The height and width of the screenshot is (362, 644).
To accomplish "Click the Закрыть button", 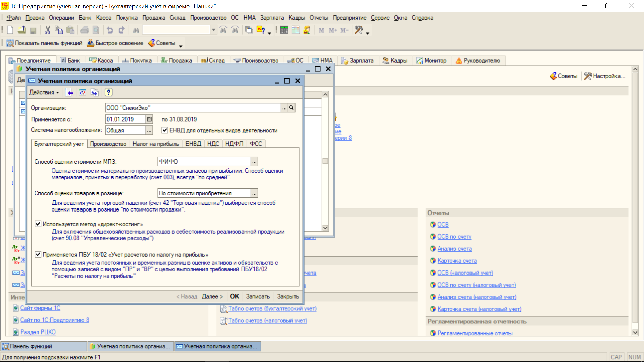I will pos(288,297).
